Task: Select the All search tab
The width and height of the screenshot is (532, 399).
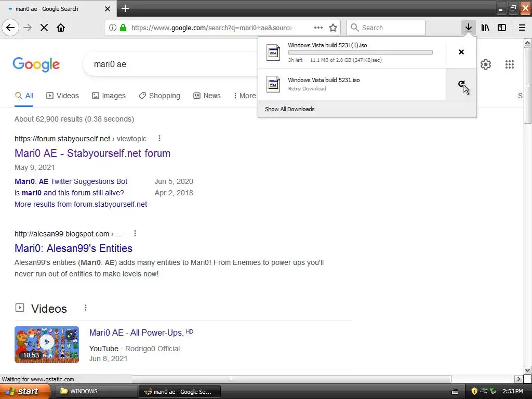Action: tap(24, 96)
